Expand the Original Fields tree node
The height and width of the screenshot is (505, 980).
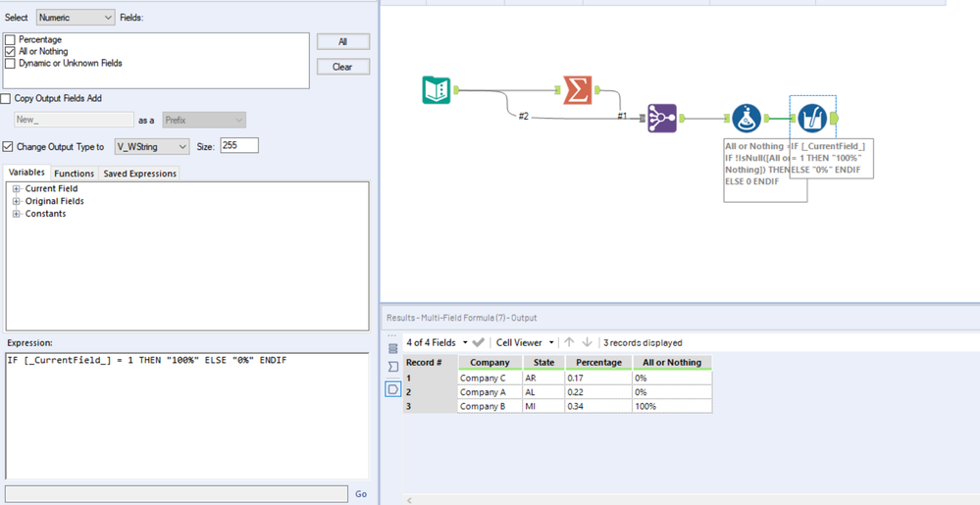pos(17,201)
